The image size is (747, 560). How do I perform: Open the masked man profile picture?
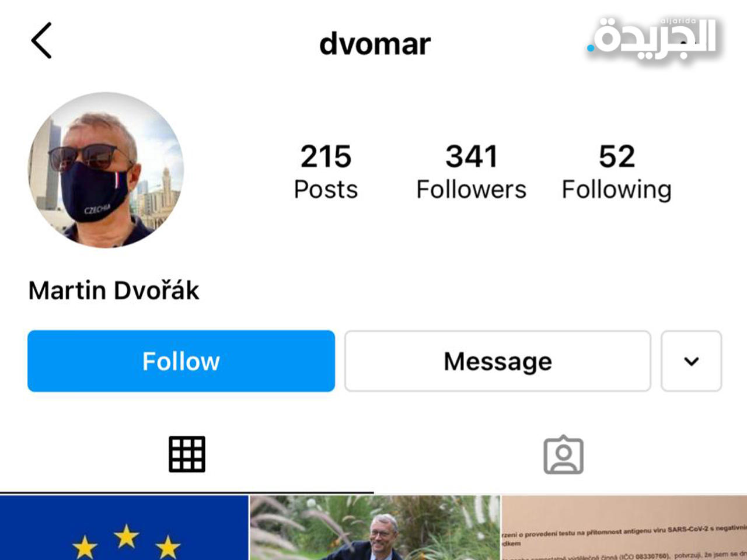click(106, 170)
